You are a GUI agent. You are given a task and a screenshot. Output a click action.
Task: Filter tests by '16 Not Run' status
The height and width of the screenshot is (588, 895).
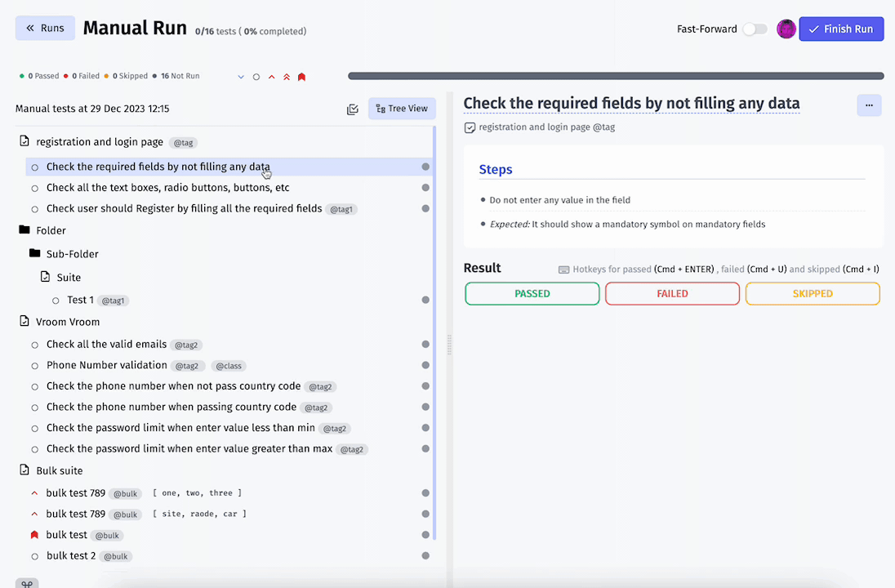click(x=176, y=76)
